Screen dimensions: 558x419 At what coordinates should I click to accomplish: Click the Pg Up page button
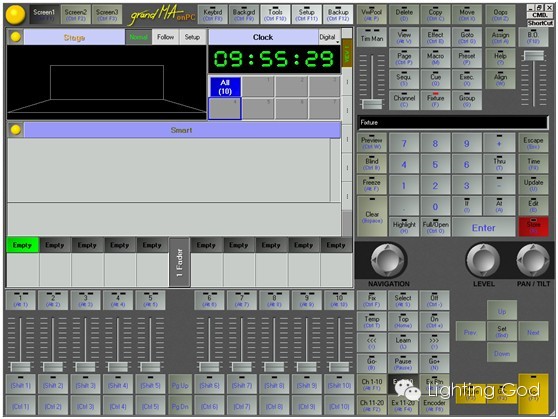[180, 385]
